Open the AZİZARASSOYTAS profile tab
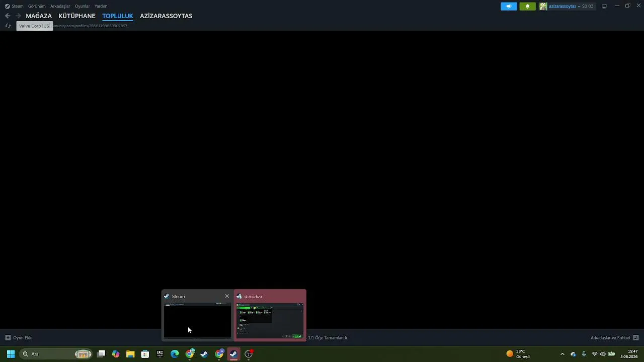This screenshot has height=362, width=644. (166, 16)
